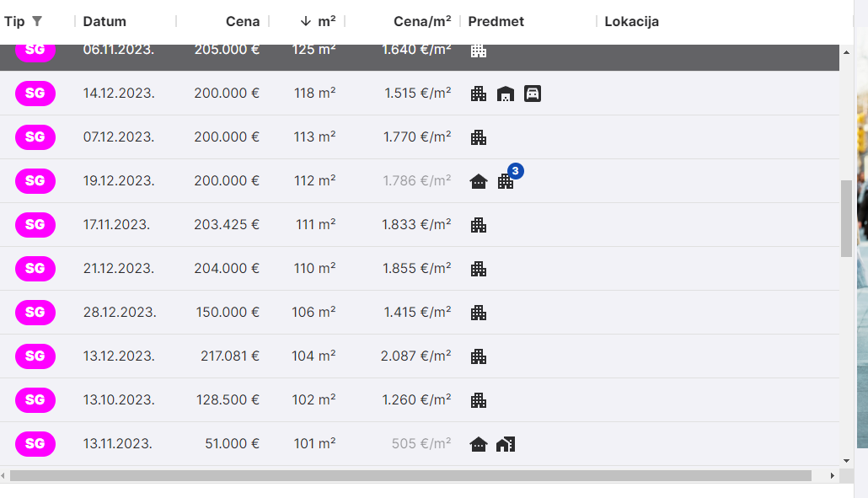Click the building icon in the 217.081 € row
This screenshot has width=868, height=498.
point(479,356)
